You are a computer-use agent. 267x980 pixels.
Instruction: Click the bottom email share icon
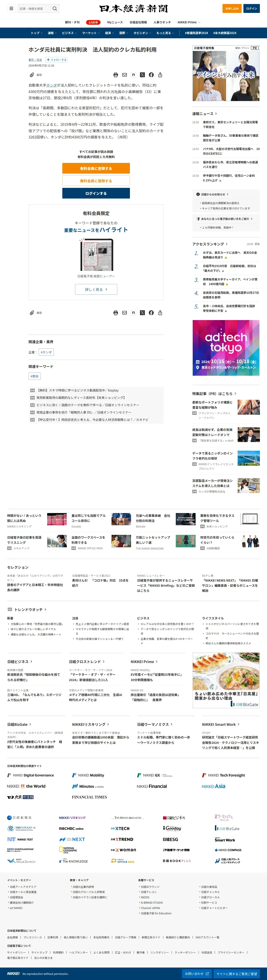[124, 313]
